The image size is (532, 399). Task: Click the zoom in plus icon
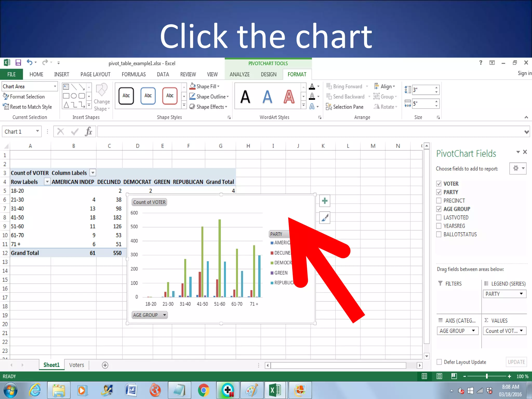point(509,376)
